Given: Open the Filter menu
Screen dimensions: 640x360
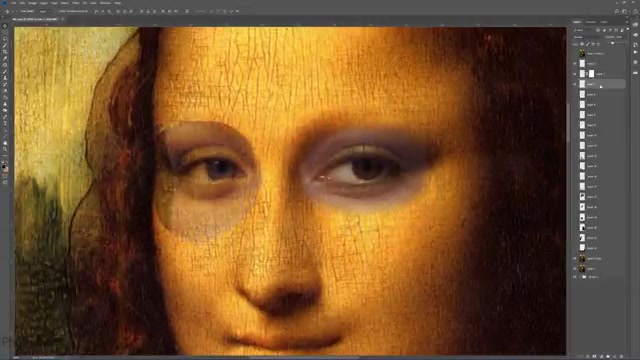Looking at the screenshot, I should point(76,3).
